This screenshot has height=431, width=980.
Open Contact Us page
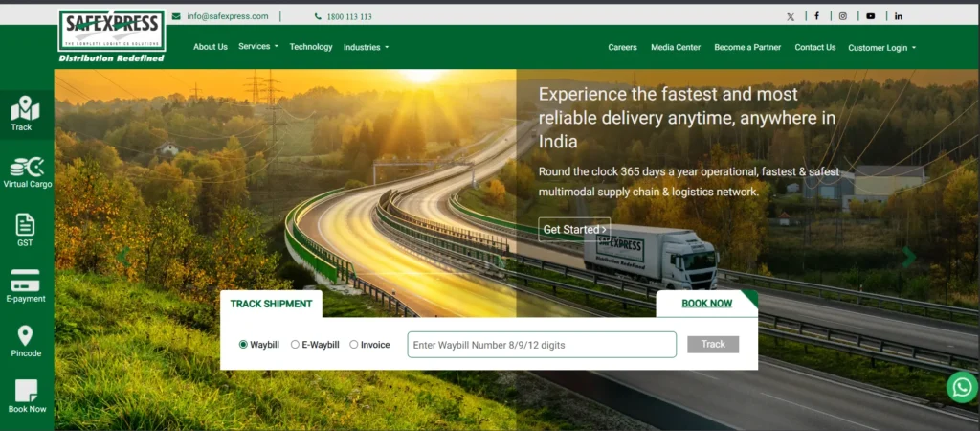(815, 48)
